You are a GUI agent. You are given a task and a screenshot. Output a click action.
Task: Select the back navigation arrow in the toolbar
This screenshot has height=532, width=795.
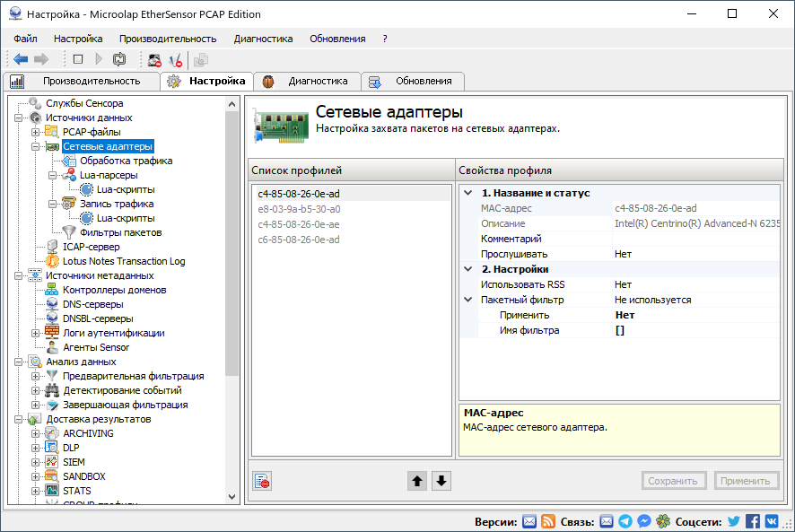pyautogui.click(x=20, y=59)
